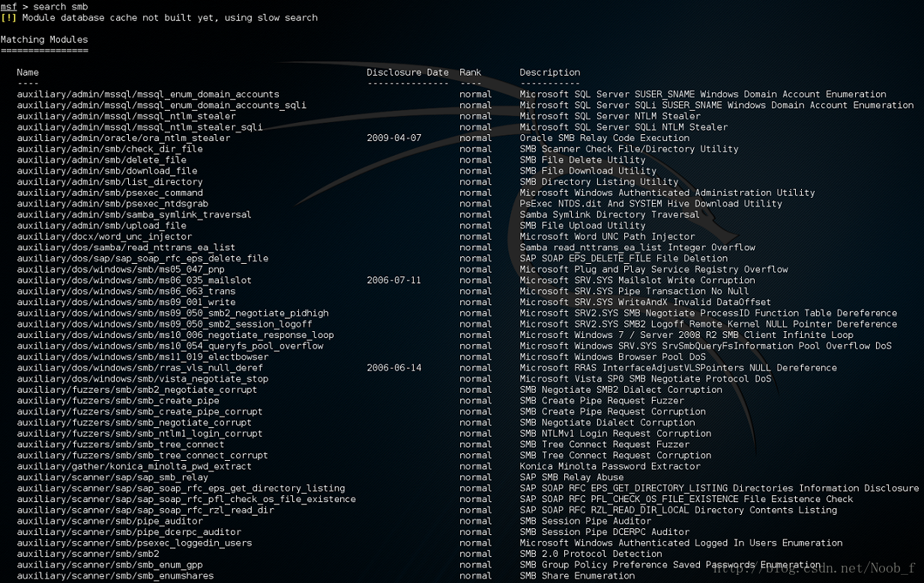This screenshot has height=583, width=924.
Task: Select auxiliary/admin/smb/psexec_command module name
Action: tap(110, 193)
